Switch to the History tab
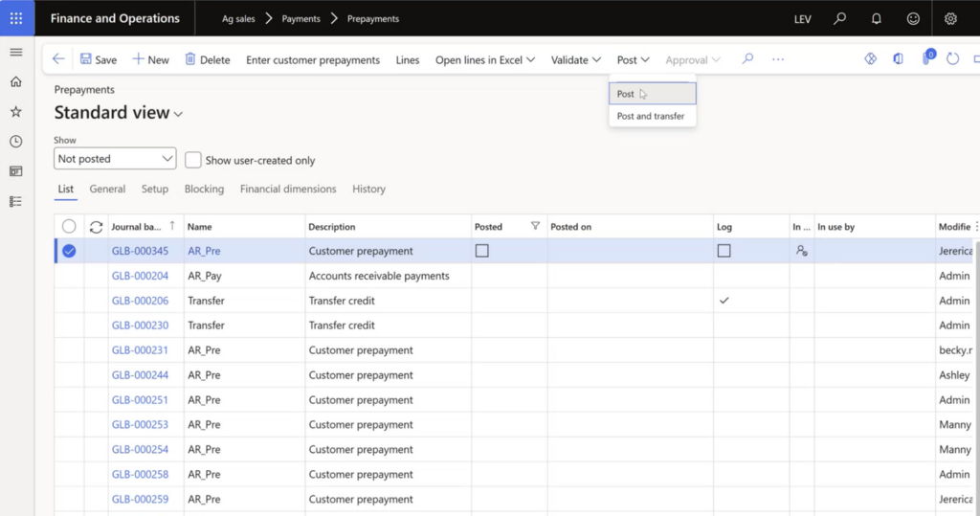The height and width of the screenshot is (516, 980). (368, 189)
